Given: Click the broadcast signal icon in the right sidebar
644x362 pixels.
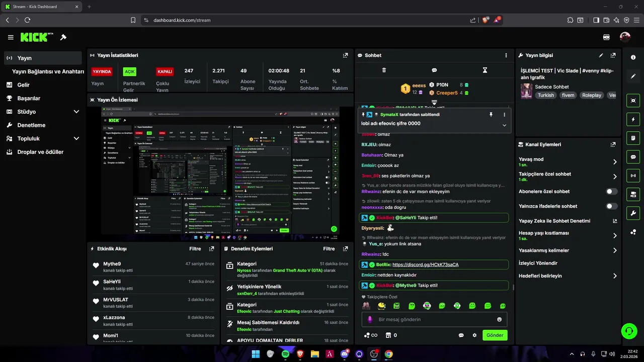Looking at the screenshot, I should point(633,176).
